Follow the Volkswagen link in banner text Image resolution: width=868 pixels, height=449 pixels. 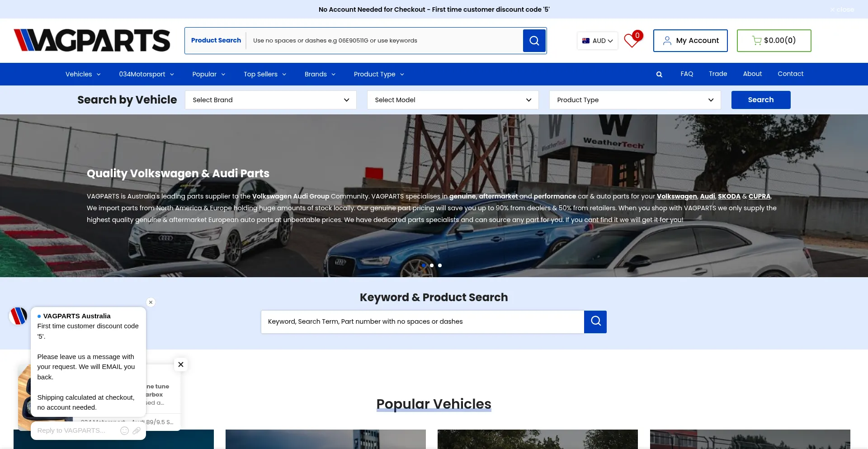tap(677, 196)
